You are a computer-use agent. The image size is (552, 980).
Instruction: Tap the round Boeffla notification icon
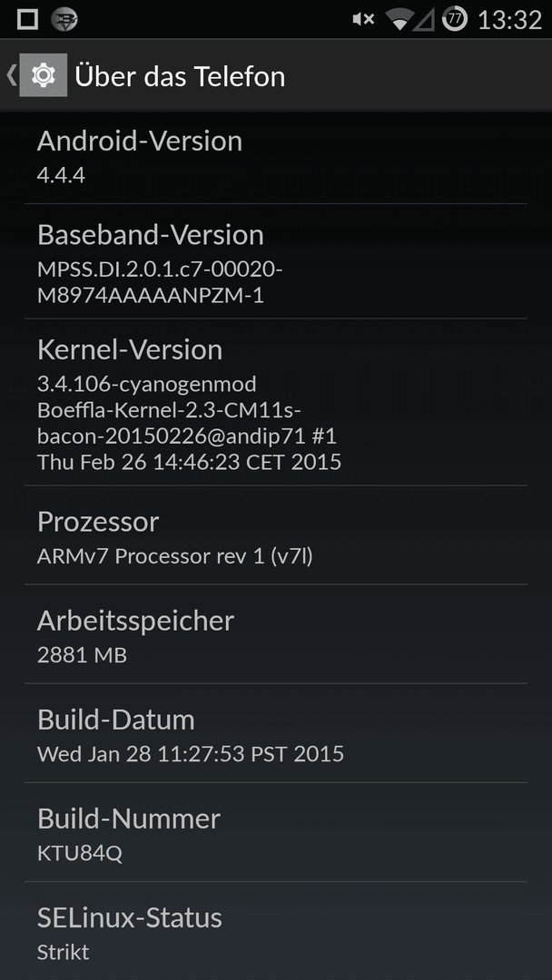64,19
